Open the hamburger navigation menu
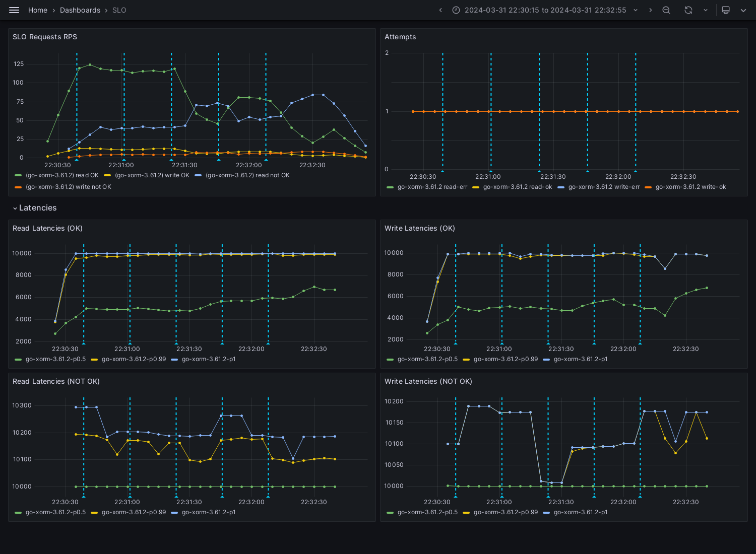 14,10
